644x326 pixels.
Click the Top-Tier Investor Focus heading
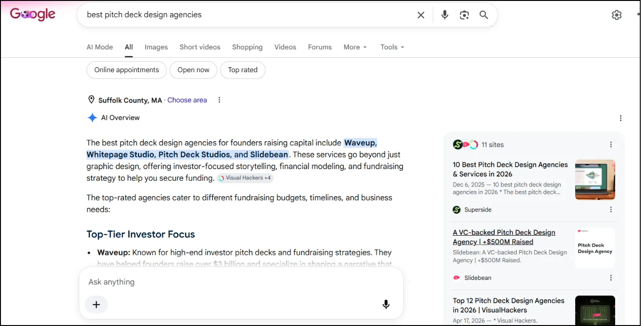(x=141, y=234)
